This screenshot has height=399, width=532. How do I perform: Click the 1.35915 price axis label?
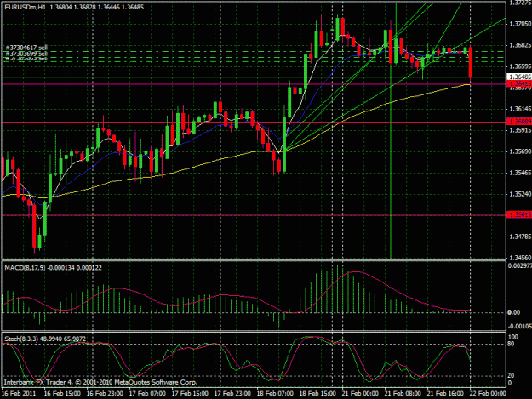[x=520, y=130]
